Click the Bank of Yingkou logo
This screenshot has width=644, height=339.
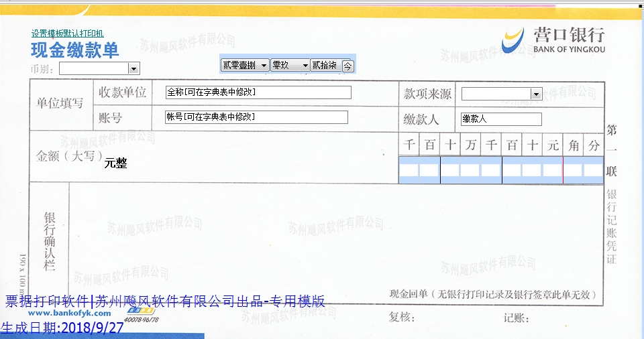553,40
